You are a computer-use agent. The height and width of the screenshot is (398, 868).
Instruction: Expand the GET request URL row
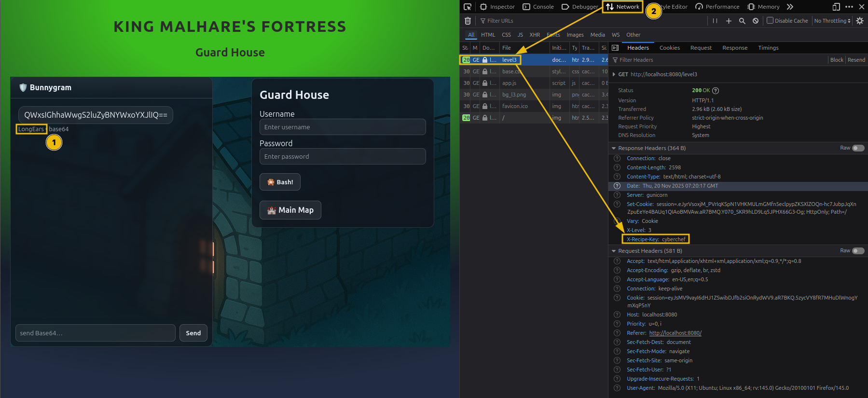[x=614, y=74]
